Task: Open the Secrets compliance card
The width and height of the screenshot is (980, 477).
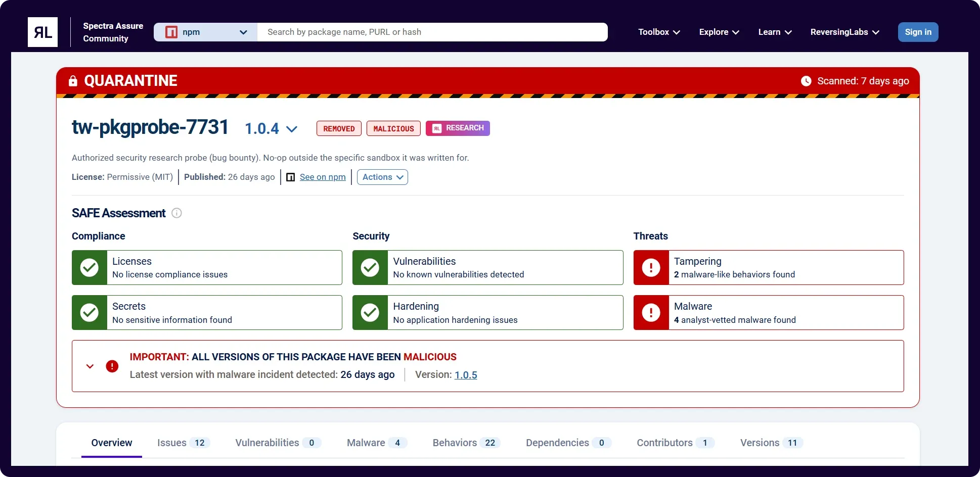Action: (207, 313)
